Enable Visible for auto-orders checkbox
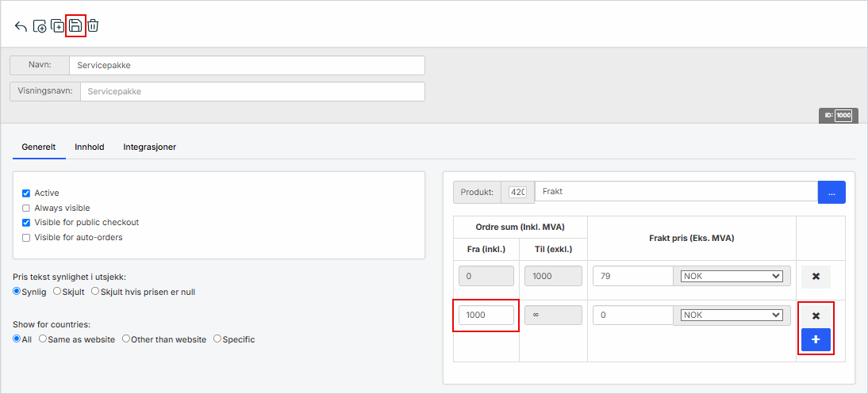The height and width of the screenshot is (394, 868). coord(26,237)
